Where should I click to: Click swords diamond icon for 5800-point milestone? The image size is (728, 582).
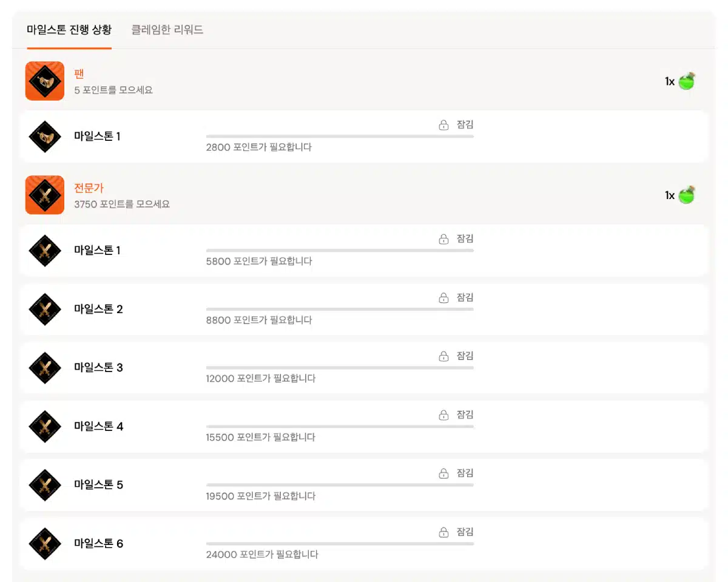point(45,250)
